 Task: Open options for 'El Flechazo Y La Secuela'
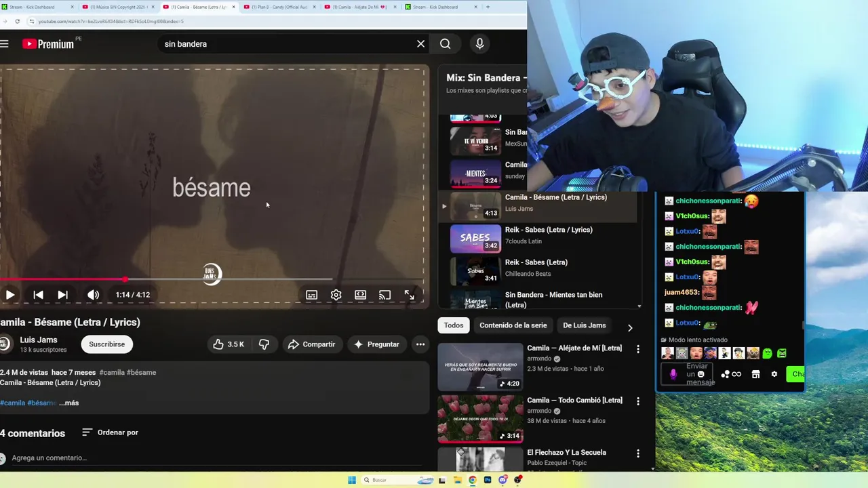click(x=637, y=453)
